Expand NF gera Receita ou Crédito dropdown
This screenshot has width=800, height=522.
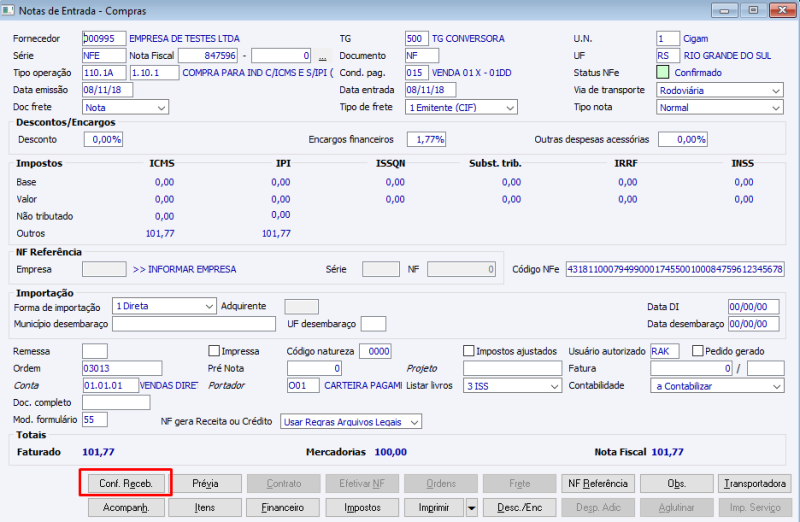tap(351, 422)
